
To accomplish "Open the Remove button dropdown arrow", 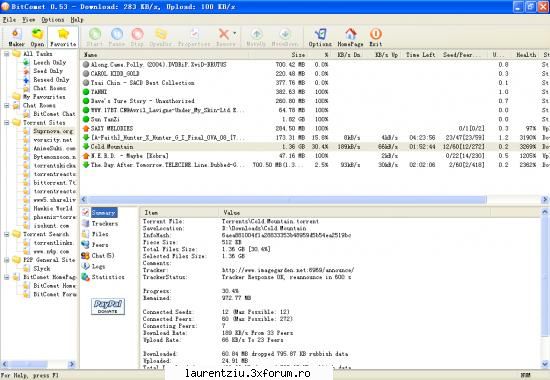I will pos(235,34).
